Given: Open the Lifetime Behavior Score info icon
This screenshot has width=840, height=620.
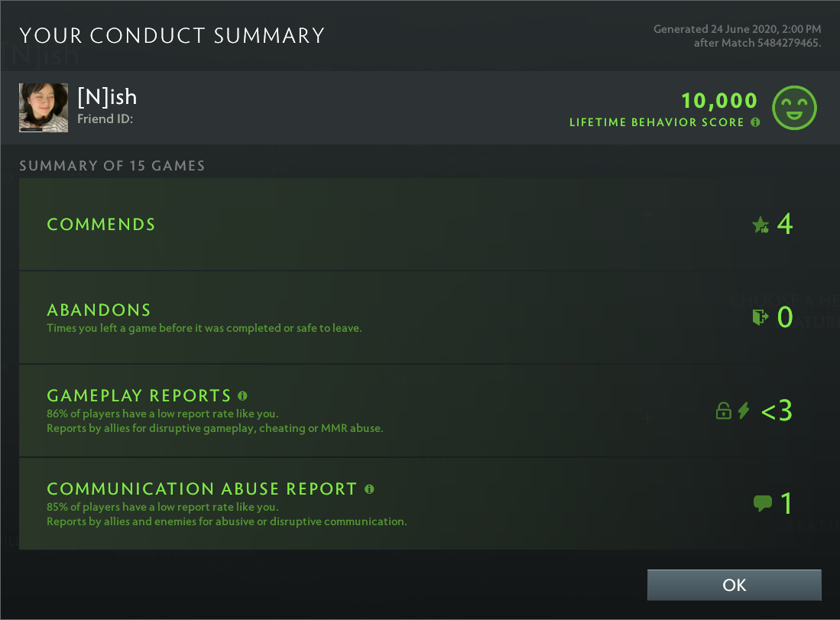Looking at the screenshot, I should point(755,122).
